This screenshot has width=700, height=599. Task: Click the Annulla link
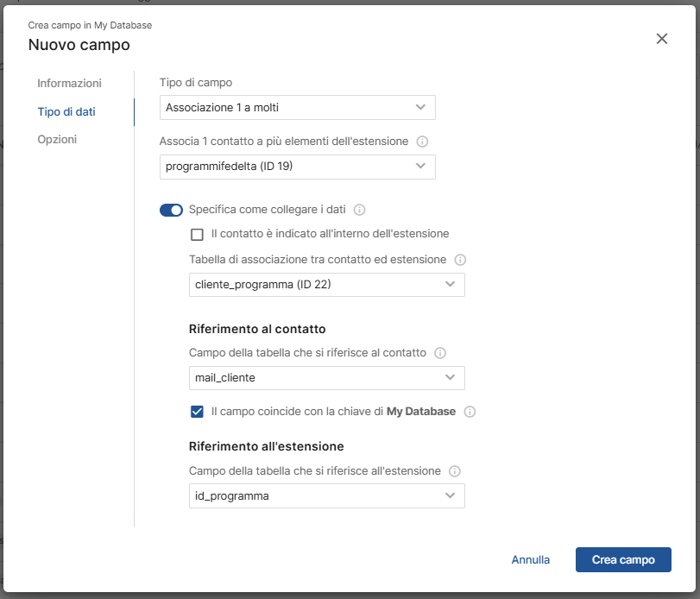click(531, 560)
